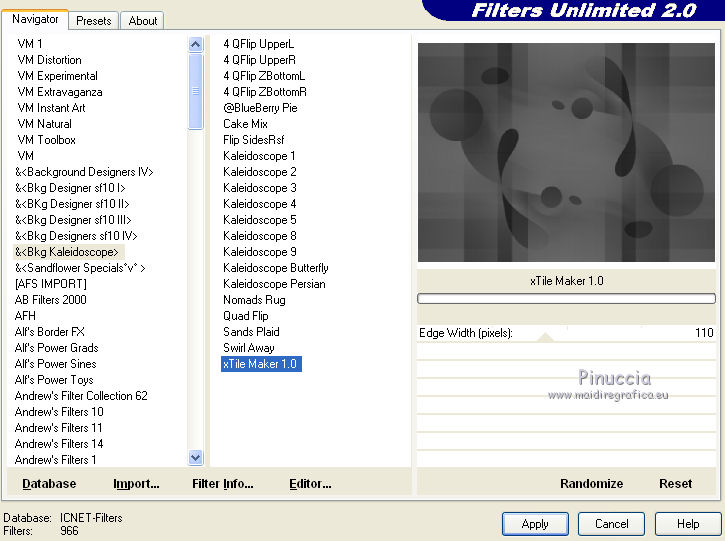Choose the Nomads Rug filter
Image resolution: width=725 pixels, height=541 pixels.
[x=254, y=300]
